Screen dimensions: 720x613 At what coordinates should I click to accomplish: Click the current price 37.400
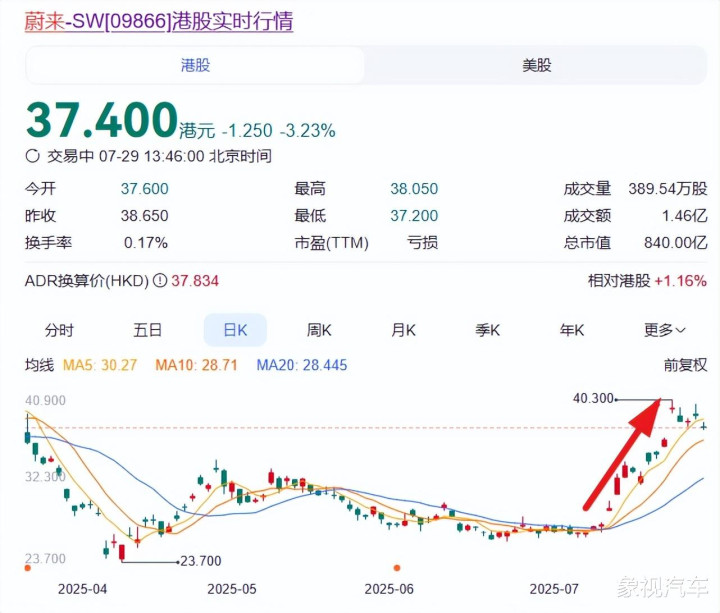point(102,120)
